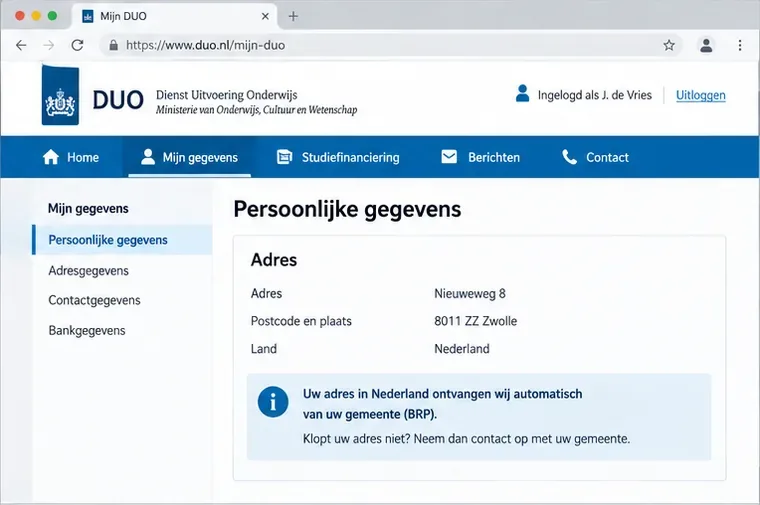Image resolution: width=760 pixels, height=505 pixels.
Task: Select Persoonlijke gegevens in the sidebar
Action: tap(122, 240)
